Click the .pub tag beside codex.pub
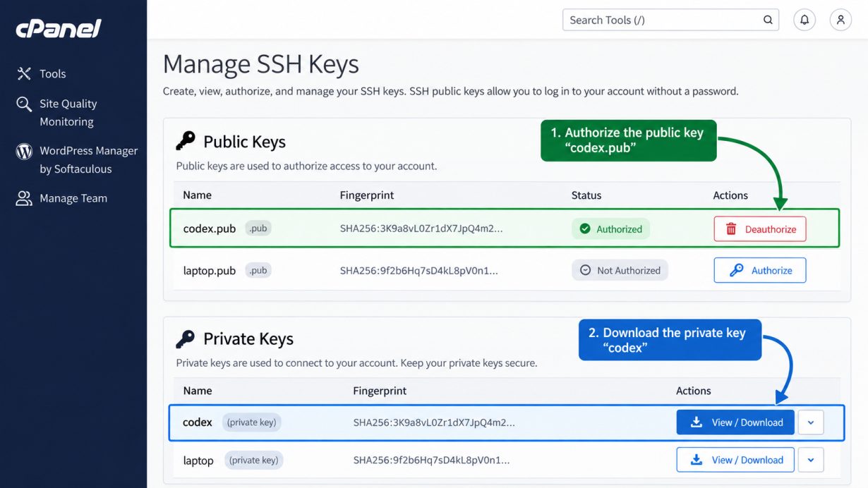Viewport: 868px width, 488px height. (258, 228)
